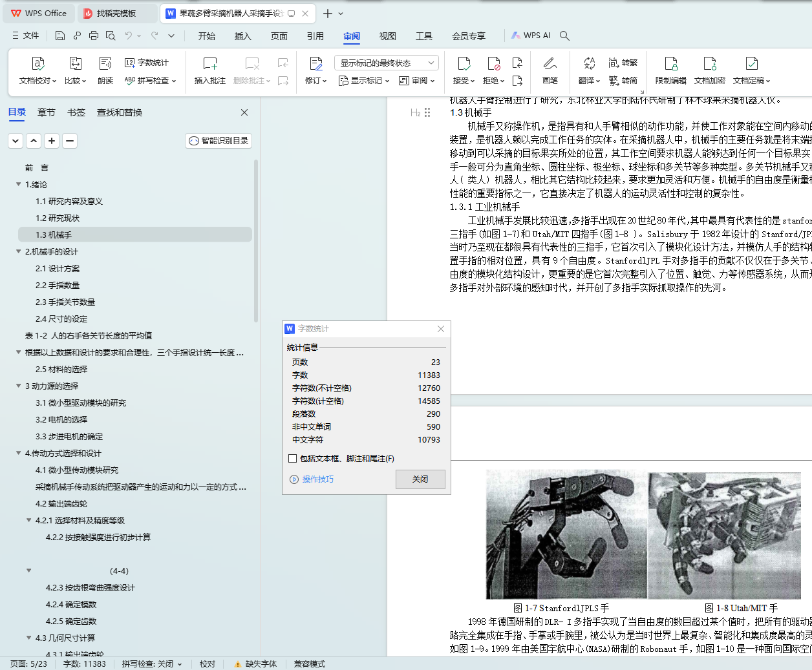Collapse the 3 动力源的选择 section
The height and width of the screenshot is (670, 812).
[x=18, y=386]
